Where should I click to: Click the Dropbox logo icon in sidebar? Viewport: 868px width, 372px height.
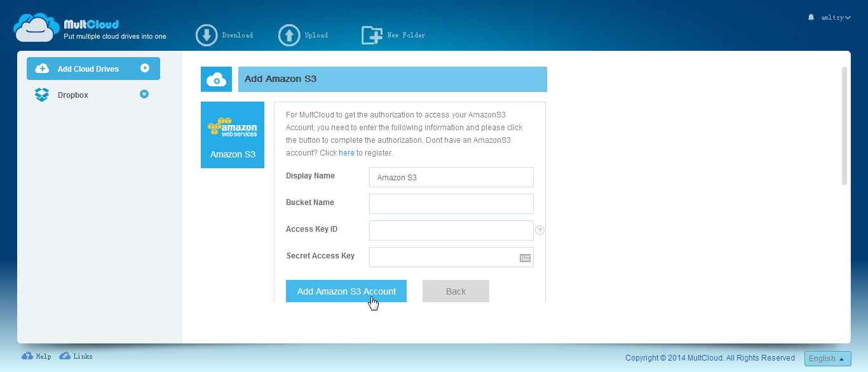point(42,95)
